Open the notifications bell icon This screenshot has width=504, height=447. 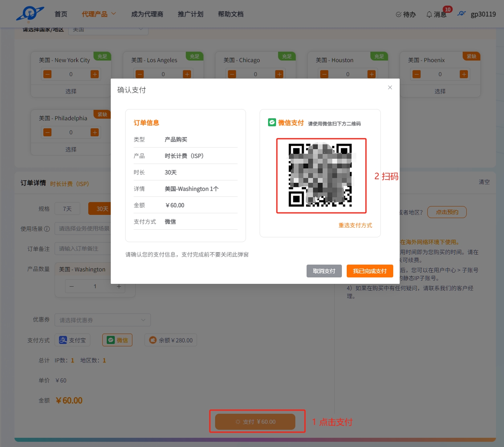click(x=429, y=14)
